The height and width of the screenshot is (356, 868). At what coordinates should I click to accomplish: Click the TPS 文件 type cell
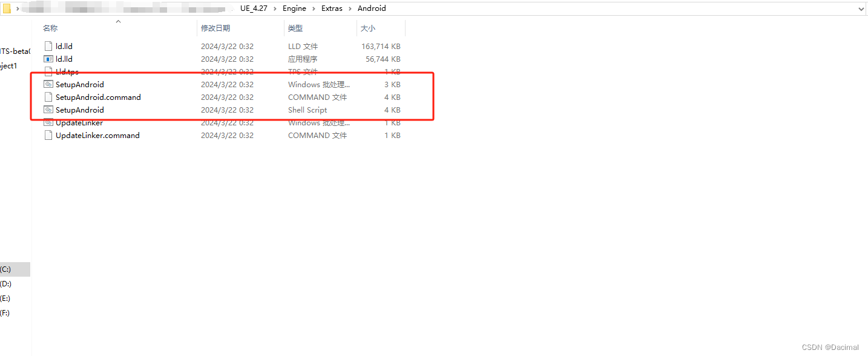[x=303, y=71]
